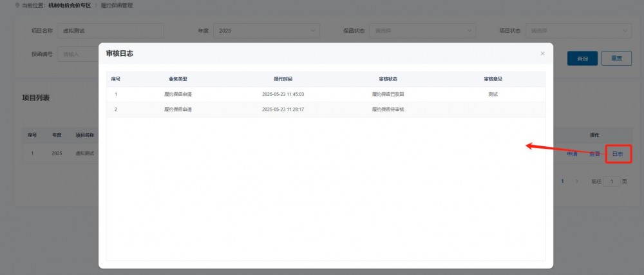Open the 年度 dropdown showing 2025

pos(267,31)
